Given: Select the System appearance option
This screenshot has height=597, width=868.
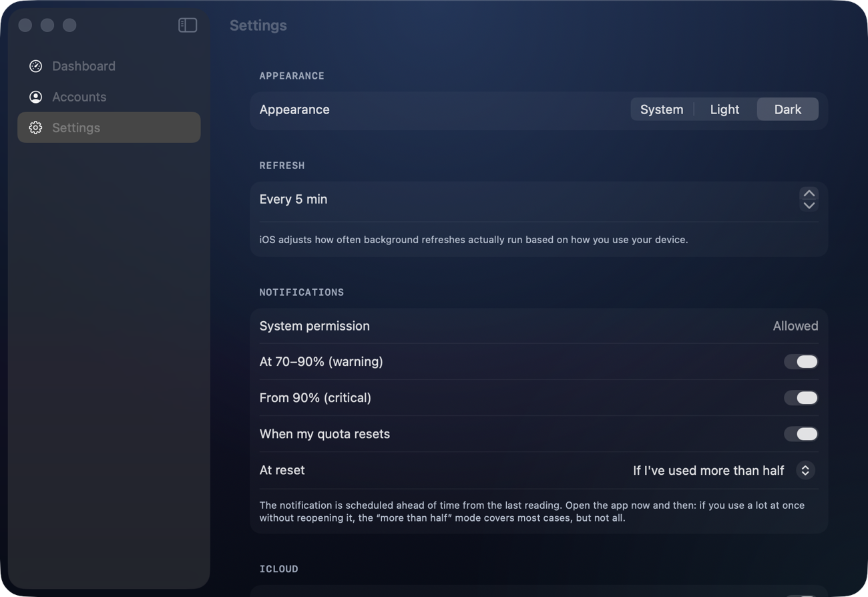Looking at the screenshot, I should click(662, 110).
